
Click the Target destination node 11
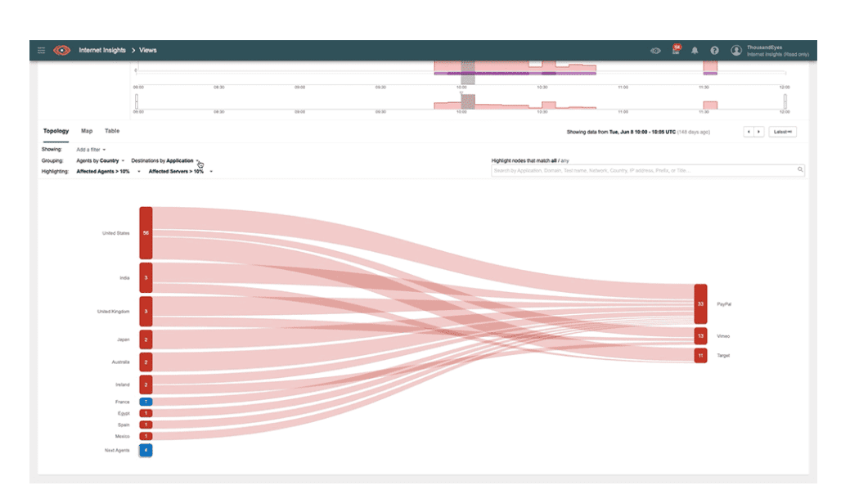click(x=700, y=356)
